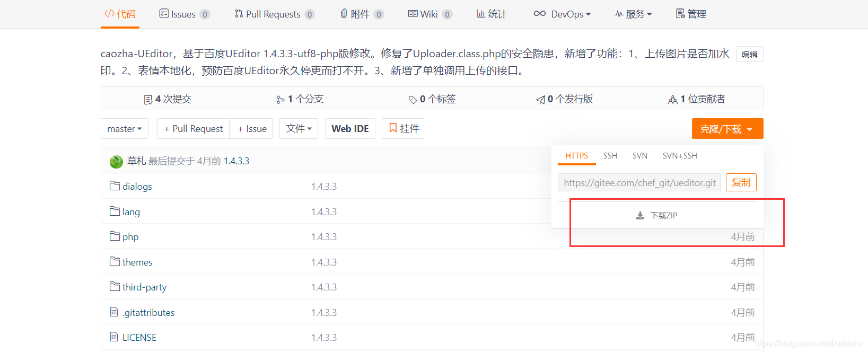View the 1 位贡献者 contributors

click(x=697, y=99)
